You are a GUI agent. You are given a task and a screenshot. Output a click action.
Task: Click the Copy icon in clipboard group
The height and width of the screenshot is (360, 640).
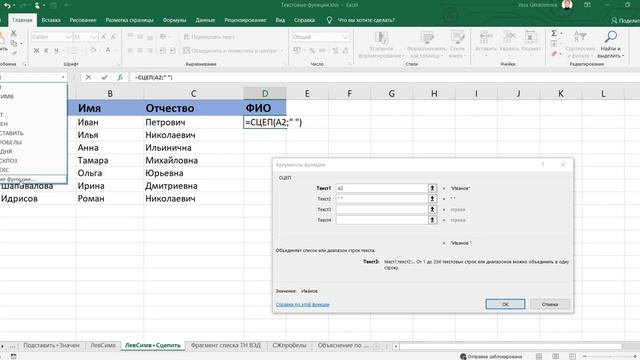[14, 43]
